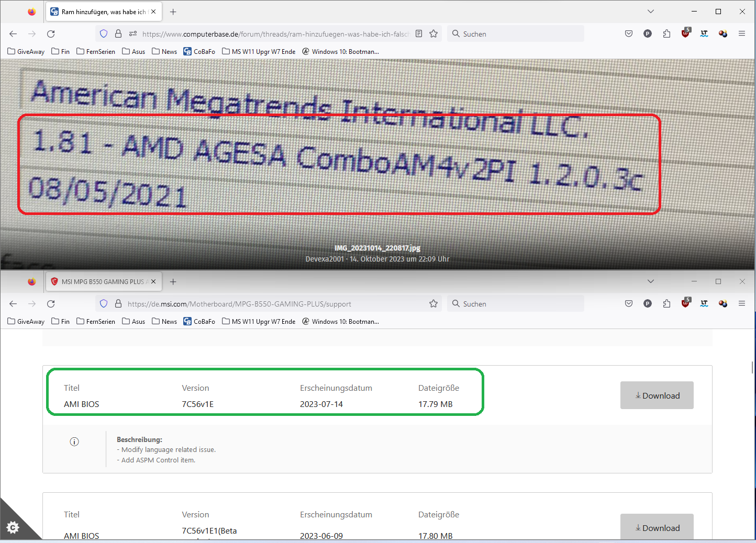Maximize the MSI Firefox window
The height and width of the screenshot is (543, 756).
718,281
